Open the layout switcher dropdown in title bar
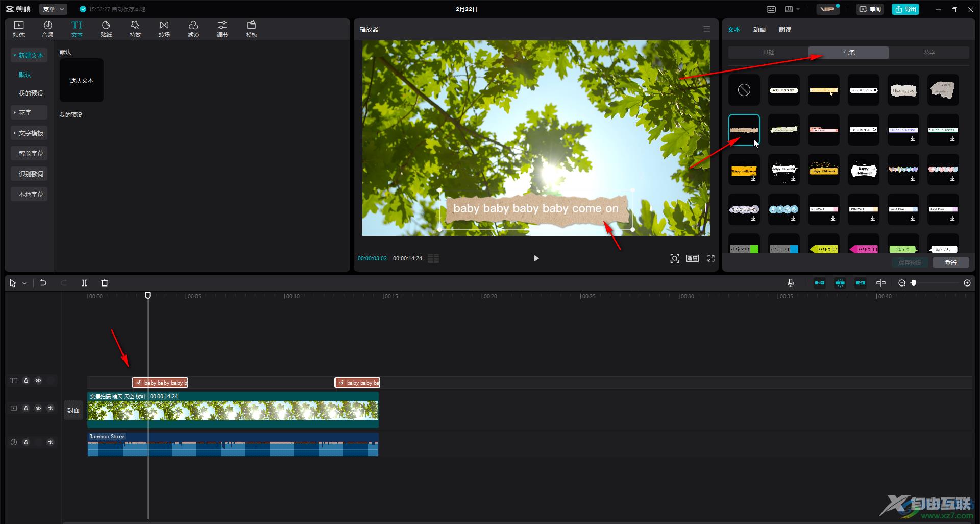 tap(792, 9)
